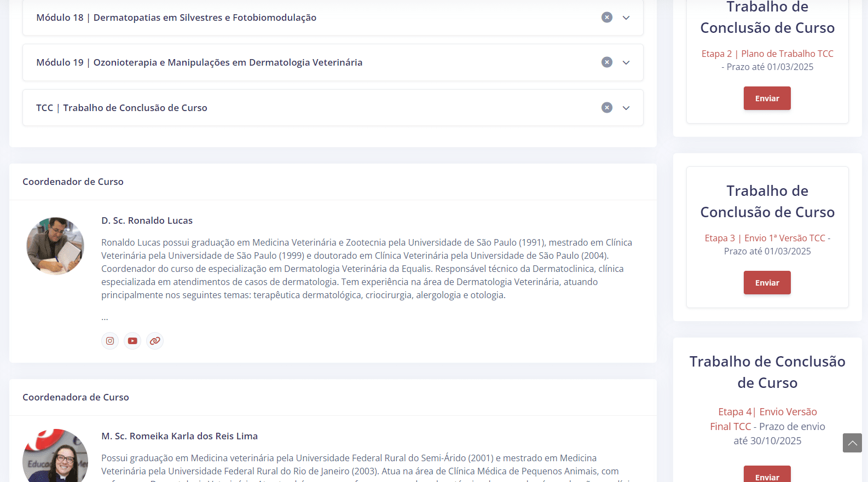The image size is (868, 482).
Task: Click the website link icon for Ronaldo Lucas
Action: point(155,341)
